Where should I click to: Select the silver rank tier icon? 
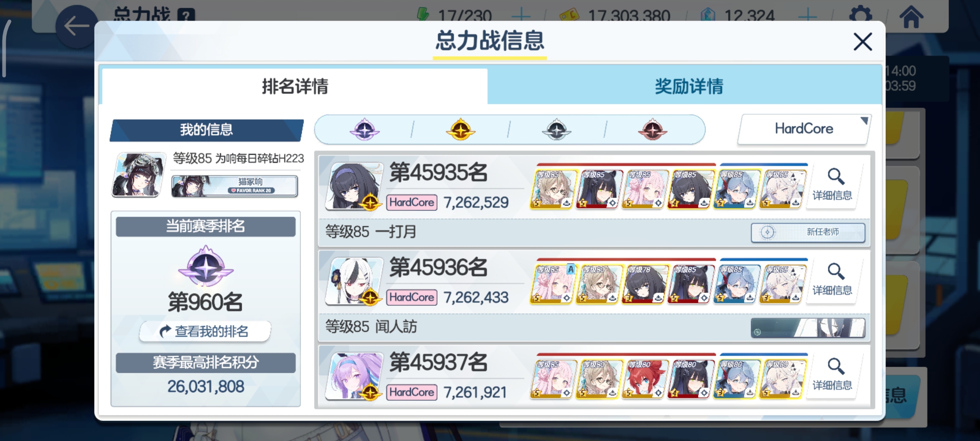(x=557, y=130)
